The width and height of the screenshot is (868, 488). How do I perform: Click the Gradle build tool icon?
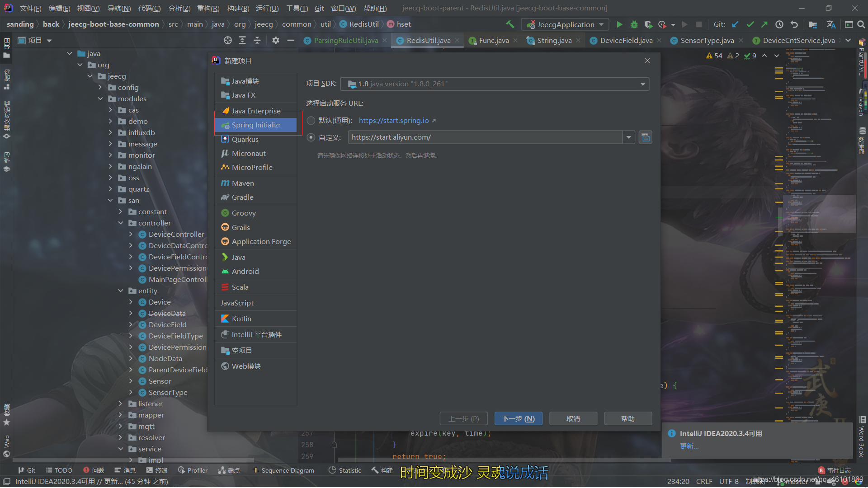point(225,197)
